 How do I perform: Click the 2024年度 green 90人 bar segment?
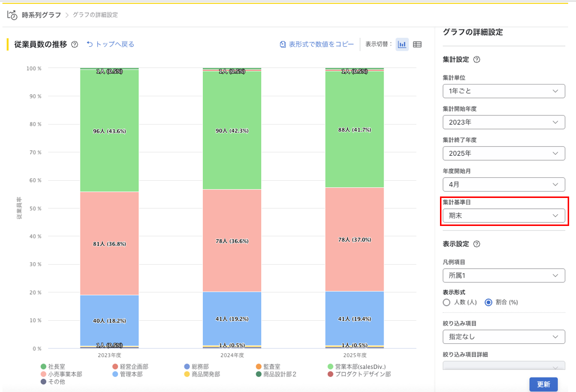(x=232, y=131)
